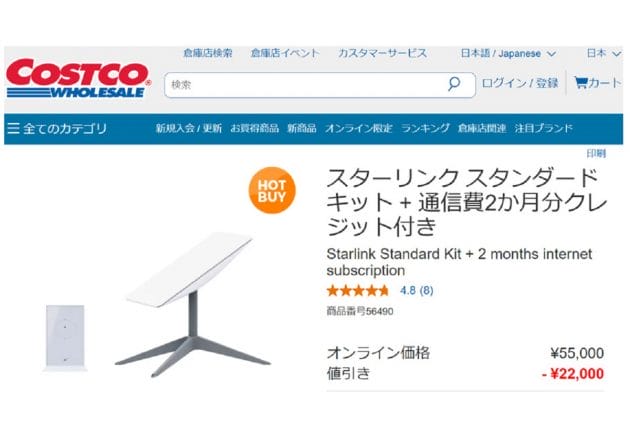Open the カスタマーサービス link
This screenshot has width=630, height=442.
click(x=382, y=53)
